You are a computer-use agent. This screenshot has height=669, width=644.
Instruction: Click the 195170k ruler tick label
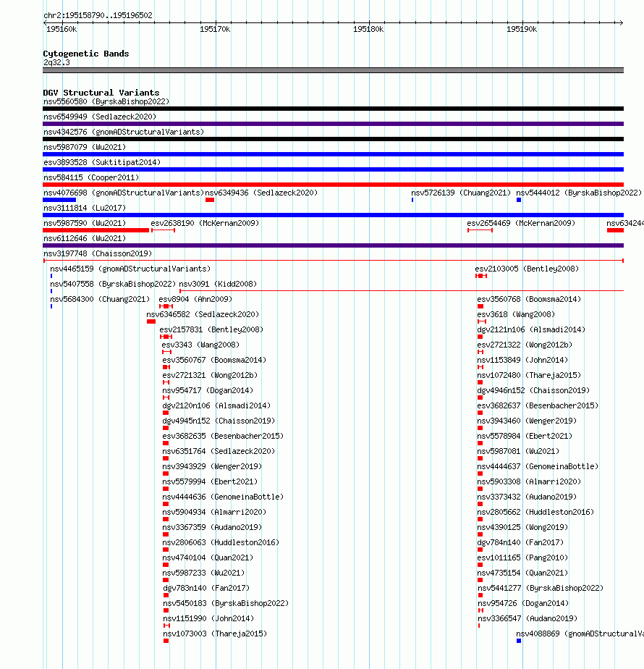click(x=215, y=29)
